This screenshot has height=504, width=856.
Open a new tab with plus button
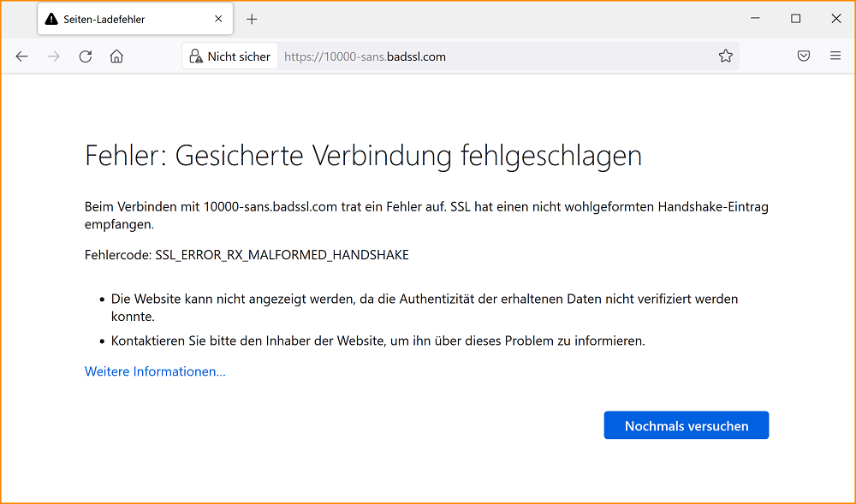[x=252, y=19]
